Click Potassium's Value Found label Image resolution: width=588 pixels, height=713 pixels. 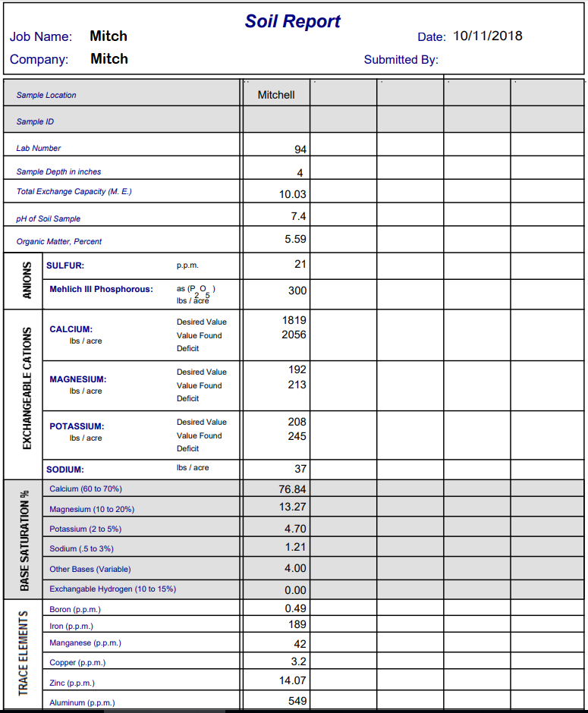click(x=200, y=435)
